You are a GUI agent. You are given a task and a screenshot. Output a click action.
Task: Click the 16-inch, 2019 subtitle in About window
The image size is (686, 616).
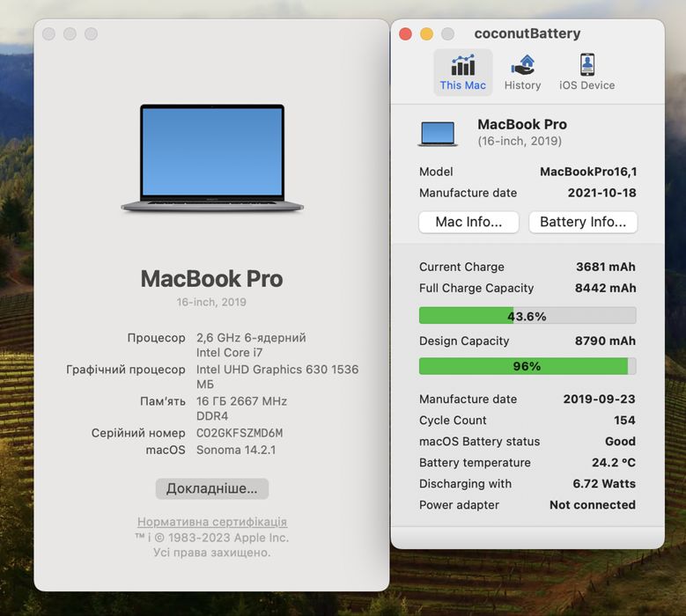[x=211, y=302]
